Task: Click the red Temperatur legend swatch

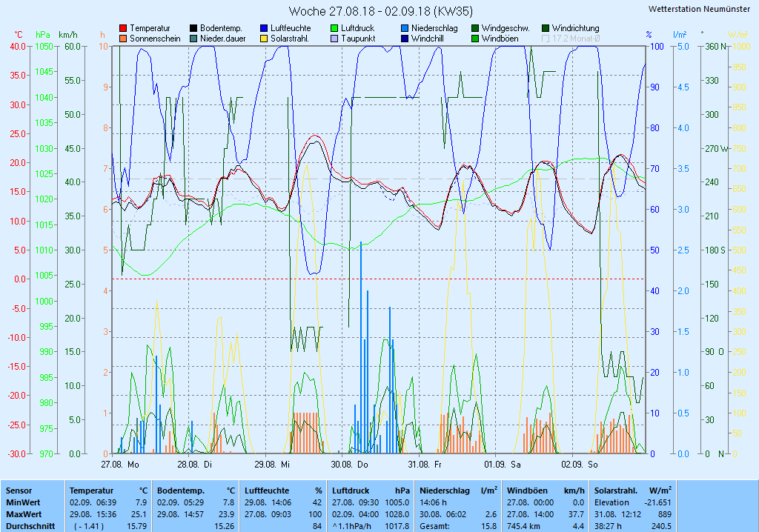Action: click(x=123, y=28)
